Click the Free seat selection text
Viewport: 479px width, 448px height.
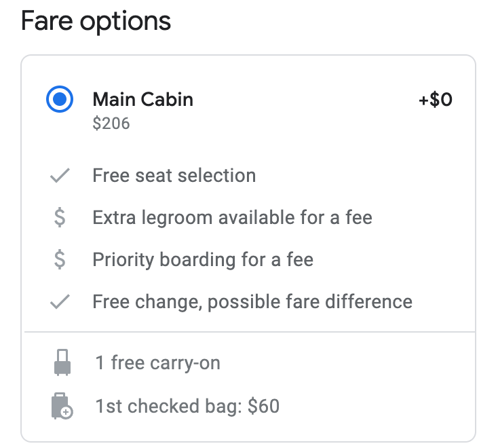coord(174,175)
